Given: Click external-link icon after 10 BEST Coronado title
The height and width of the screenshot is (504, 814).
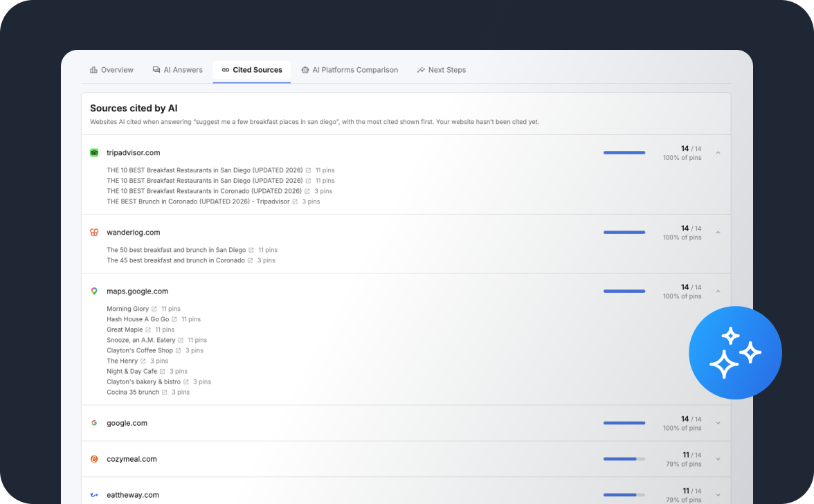Looking at the screenshot, I should point(307,191).
